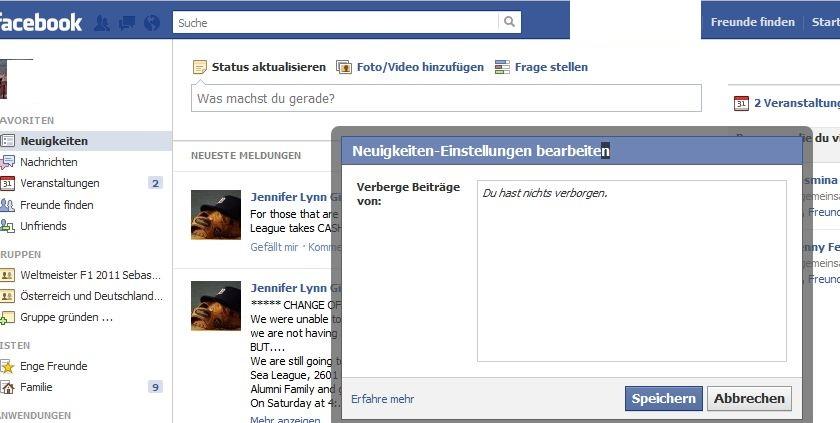Open messages icon in top bar

click(127, 23)
